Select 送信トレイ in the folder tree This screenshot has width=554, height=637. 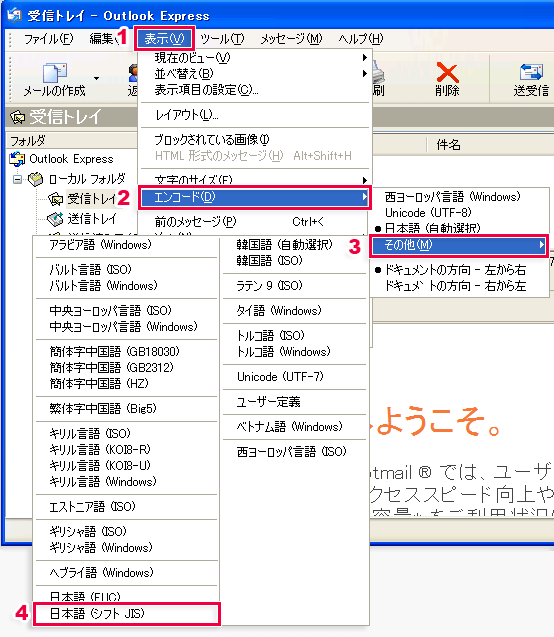coord(92,219)
